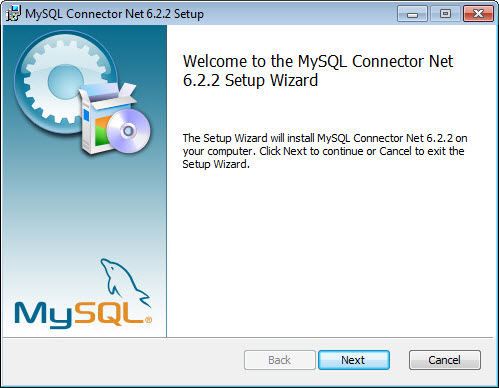Click the 'Welcome to the MySQL Connector Net' heading

(318, 61)
